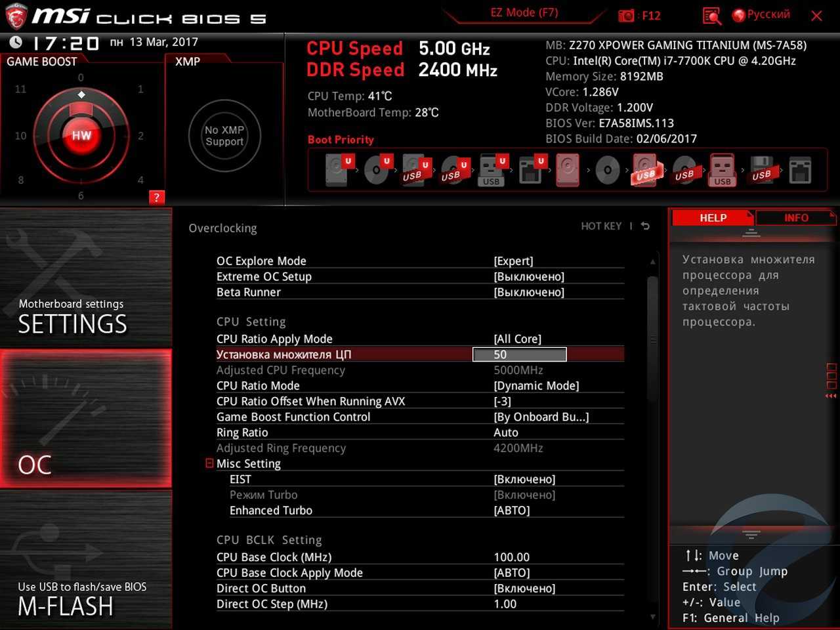Open the BIOS search magnifier icon
Viewport: 840px width, 630px height.
[x=711, y=16]
